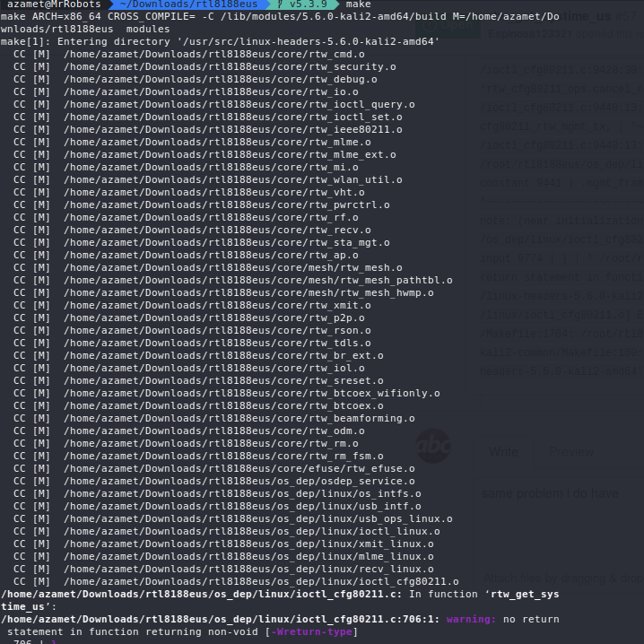The image size is (644, 644).
Task: Select the rtw_mlme_ext.o compile line
Action: pos(205,155)
